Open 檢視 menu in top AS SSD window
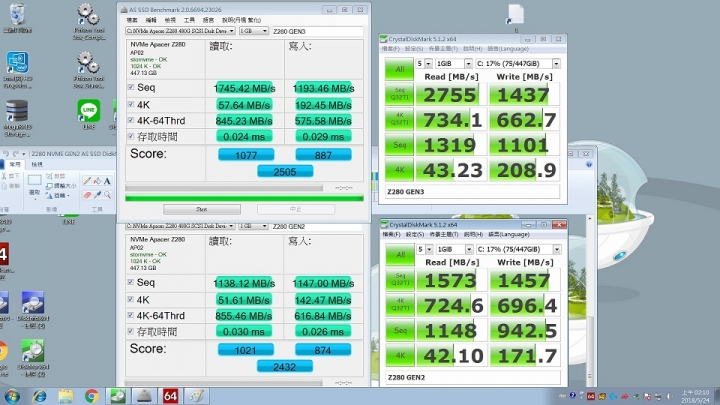The width and height of the screenshot is (720, 405). click(170, 20)
